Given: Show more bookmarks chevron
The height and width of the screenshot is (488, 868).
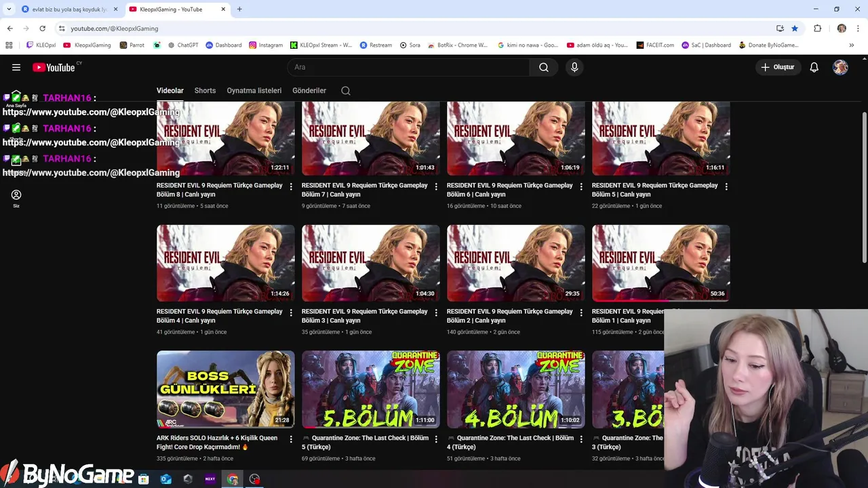Looking at the screenshot, I should (x=852, y=45).
